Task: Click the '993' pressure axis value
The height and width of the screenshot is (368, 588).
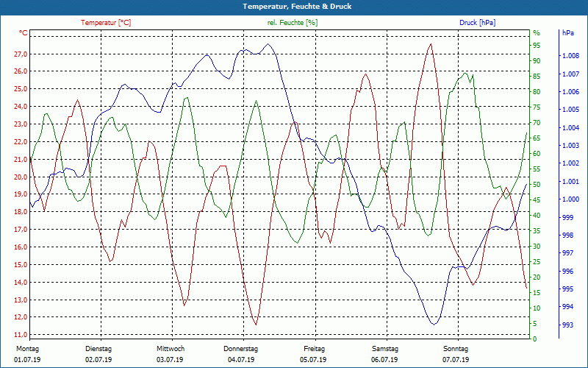Action: [x=567, y=325]
